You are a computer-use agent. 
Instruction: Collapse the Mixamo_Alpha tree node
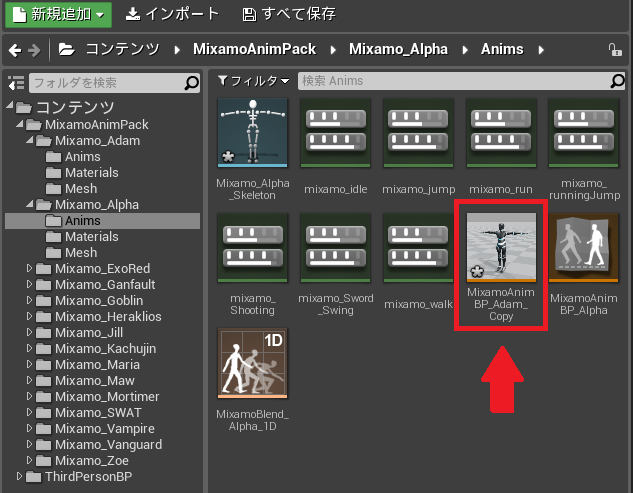coord(29,204)
